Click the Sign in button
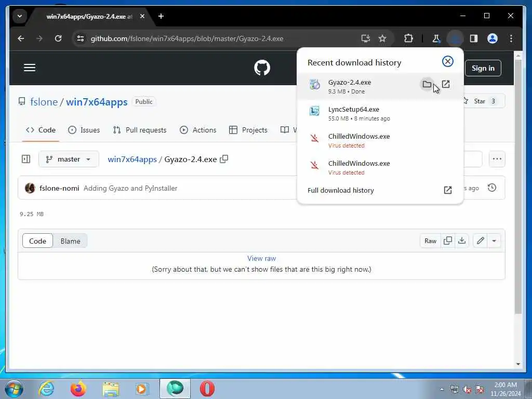Image resolution: width=532 pixels, height=399 pixels. [x=483, y=68]
